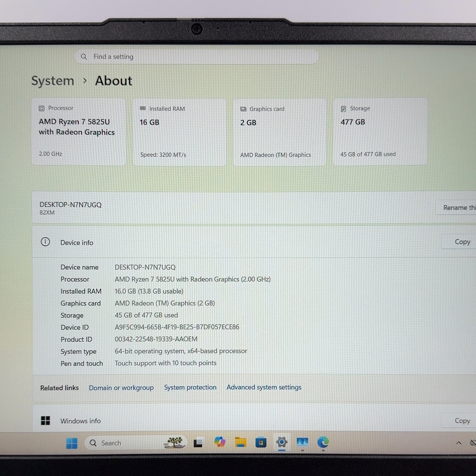Click "Touch support with 10 touch points" text
Viewport: 476px width, 476px height.
[166, 363]
